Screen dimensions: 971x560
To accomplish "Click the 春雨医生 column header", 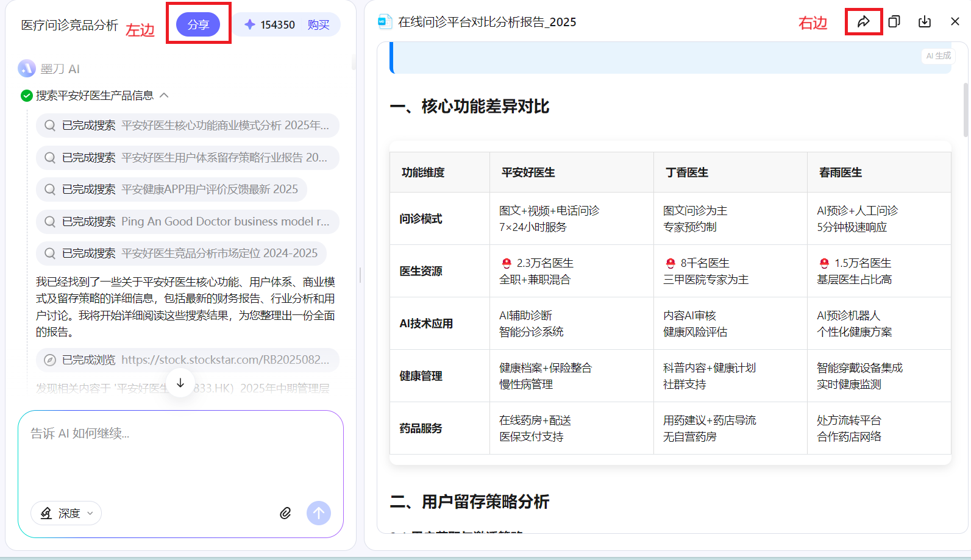I will pyautogui.click(x=841, y=172).
